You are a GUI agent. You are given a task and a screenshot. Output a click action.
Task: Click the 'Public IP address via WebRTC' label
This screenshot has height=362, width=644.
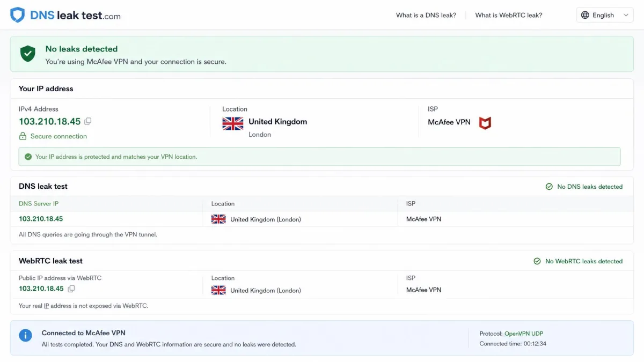[x=60, y=278]
